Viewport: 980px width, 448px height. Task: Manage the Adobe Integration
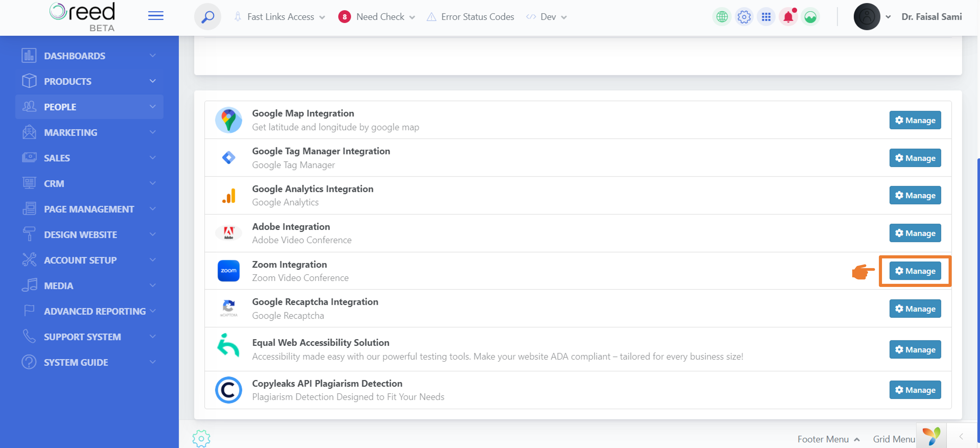(x=915, y=233)
